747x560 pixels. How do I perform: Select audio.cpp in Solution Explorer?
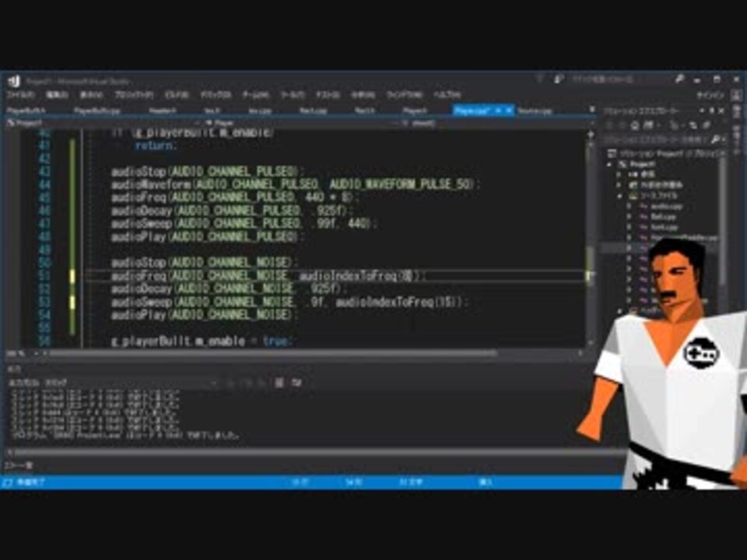tap(667, 207)
